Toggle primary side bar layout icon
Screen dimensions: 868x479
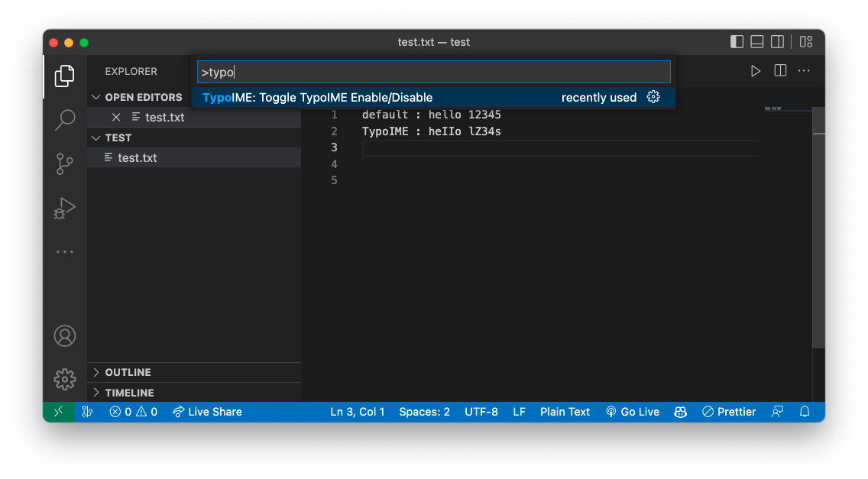point(737,41)
